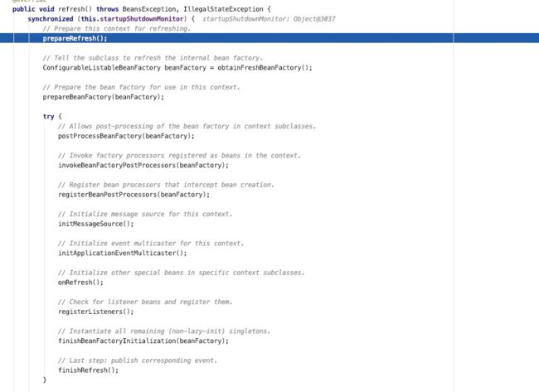Click the registerListeners(); call
This screenshot has height=392, width=539.
click(96, 312)
